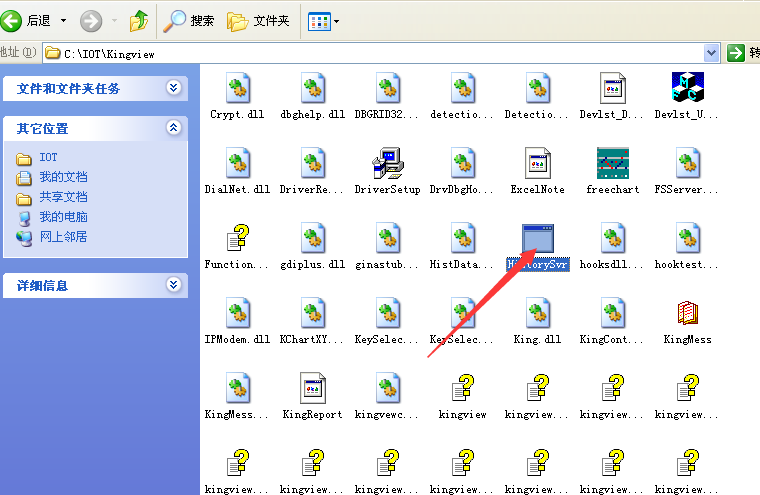Select the ExcelNote file icon
This screenshot has width=760, height=495.
point(538,163)
